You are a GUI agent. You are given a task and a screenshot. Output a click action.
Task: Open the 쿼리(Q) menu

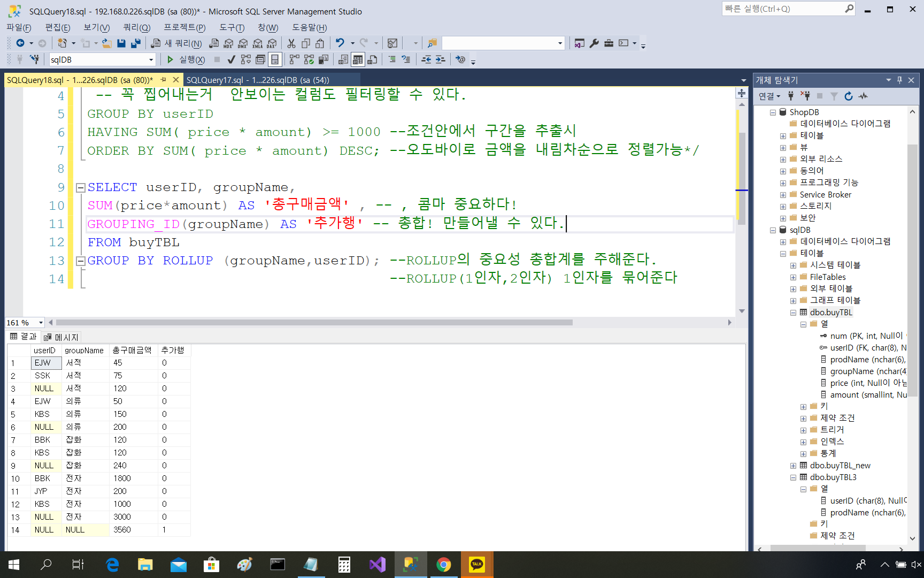137,27
